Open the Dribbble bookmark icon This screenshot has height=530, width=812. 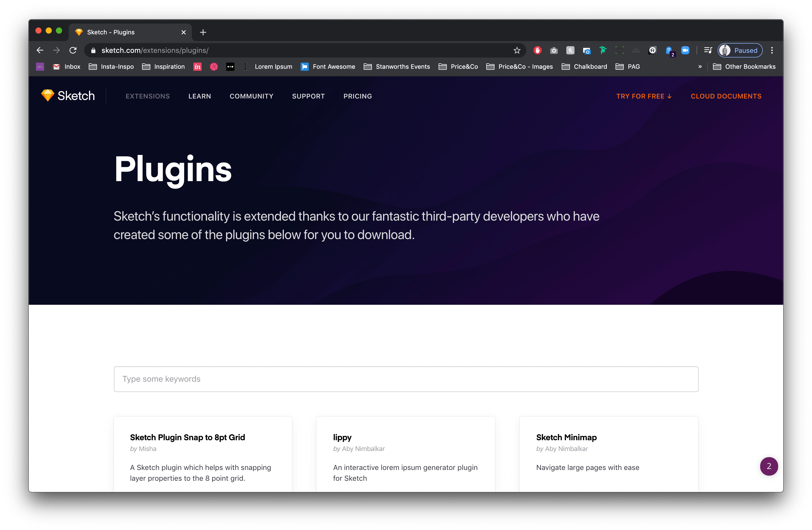(x=214, y=67)
